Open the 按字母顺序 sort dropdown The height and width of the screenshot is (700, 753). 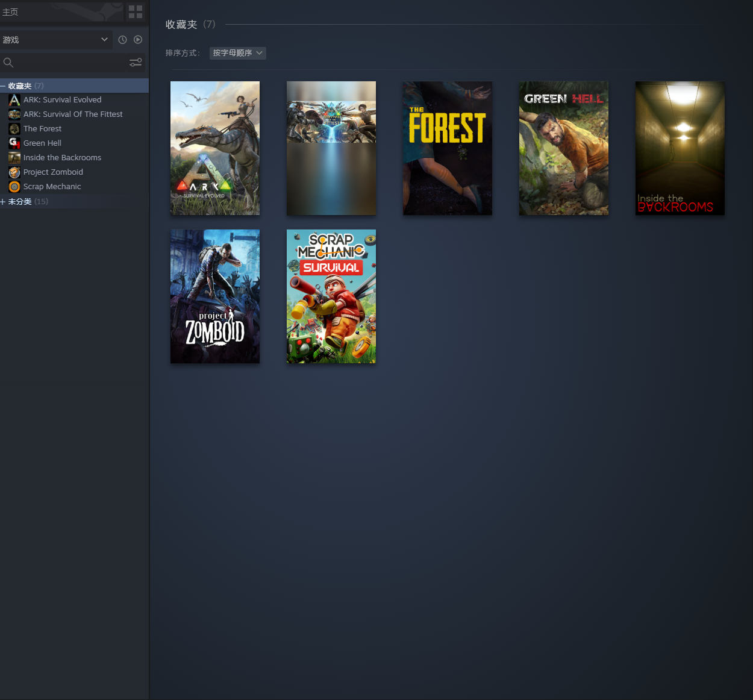pos(238,53)
